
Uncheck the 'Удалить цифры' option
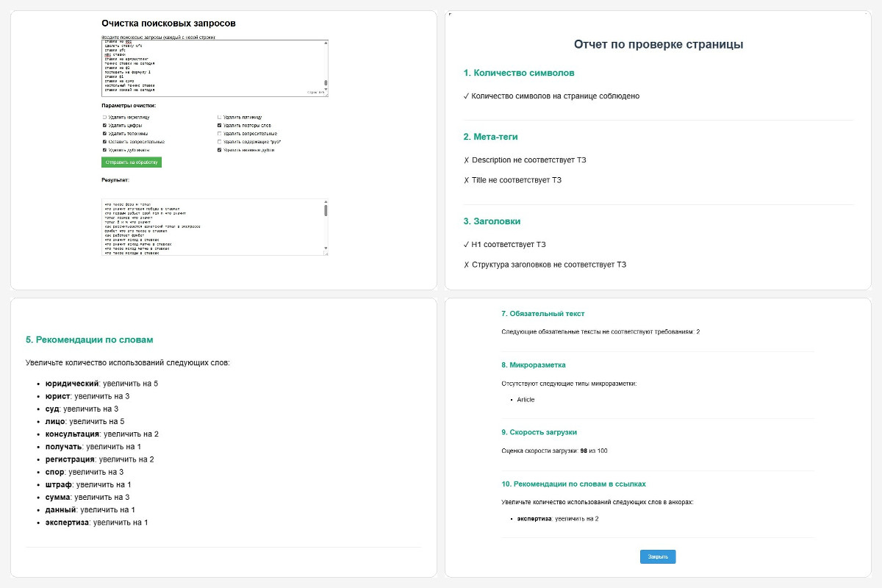tap(104, 126)
